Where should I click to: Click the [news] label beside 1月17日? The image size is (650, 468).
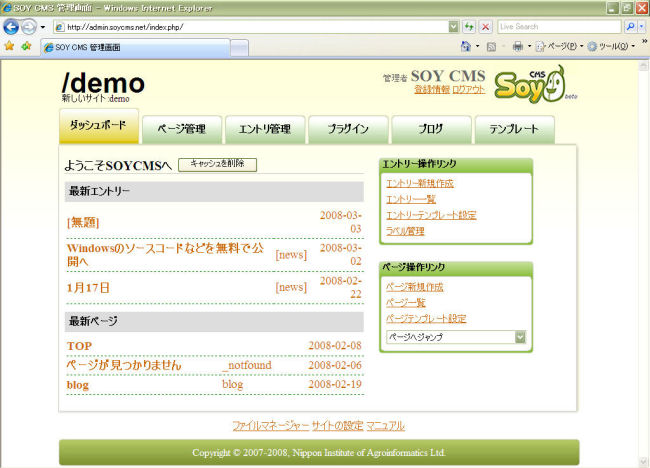click(291, 287)
